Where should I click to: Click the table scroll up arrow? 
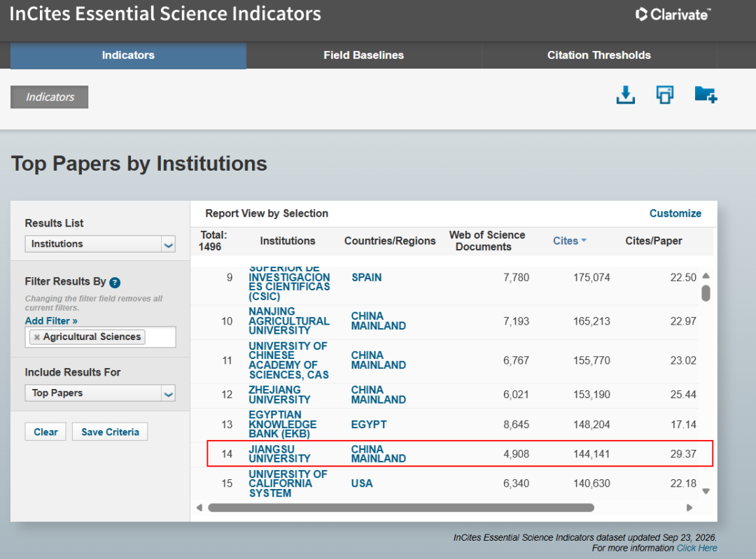click(x=706, y=276)
